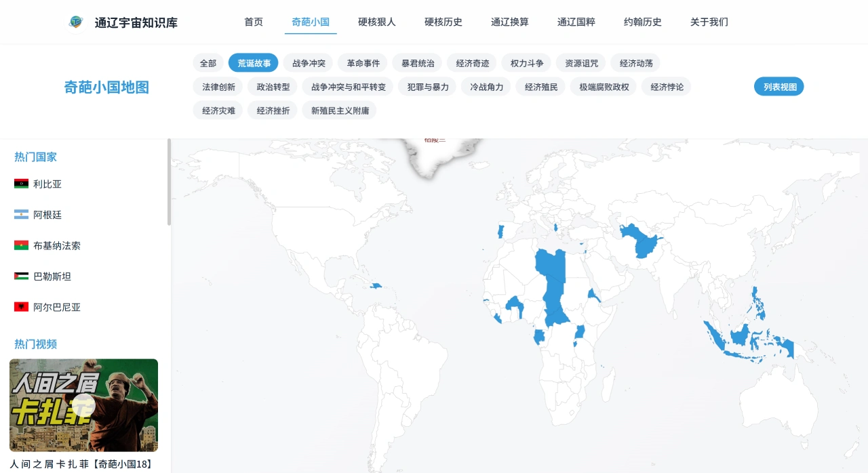Select the 革命事件 filter tag
The image size is (868, 473).
[363, 63]
